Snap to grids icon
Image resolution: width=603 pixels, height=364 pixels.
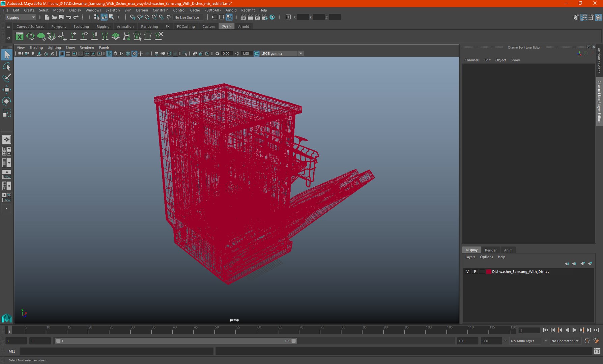133,17
